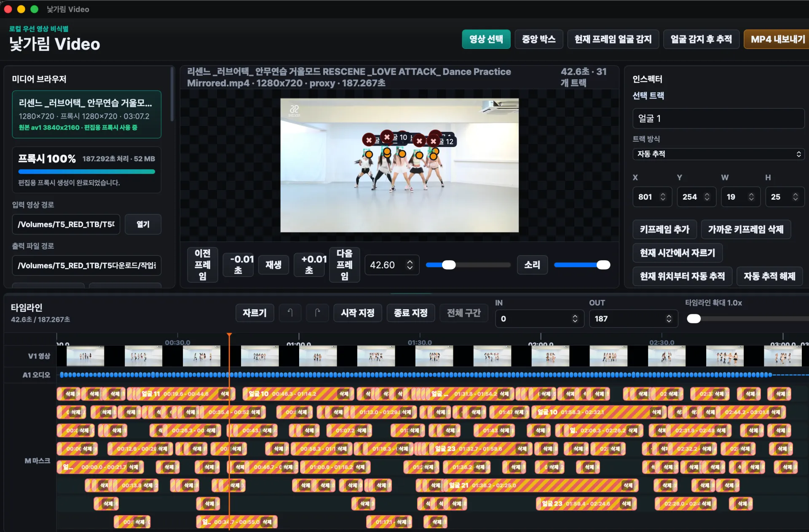This screenshot has height=532, width=809.
Task: Select the 리센느 video card in media browser
Action: [86, 115]
